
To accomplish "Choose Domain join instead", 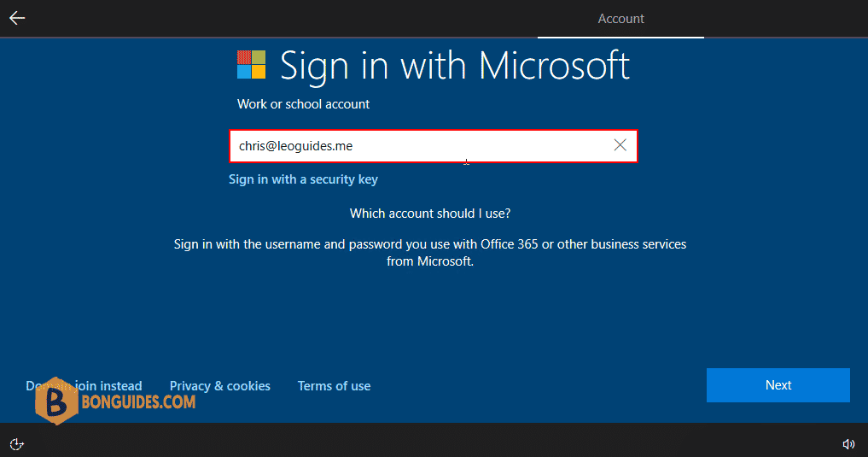I will coord(84,386).
